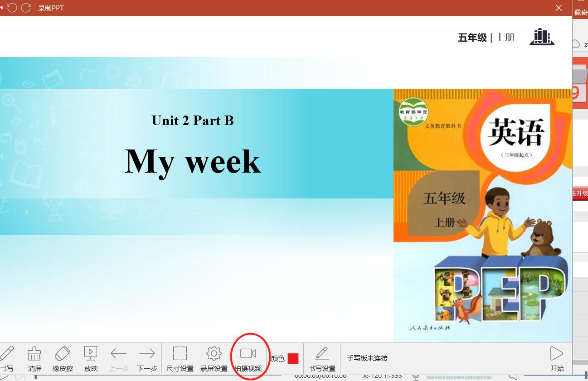Click the 手写板未连接 status text

367,358
